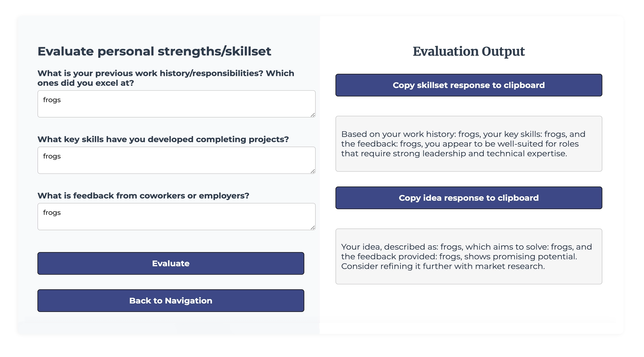644x357 pixels.
Task: Copy idea response to clipboard
Action: tap(469, 198)
